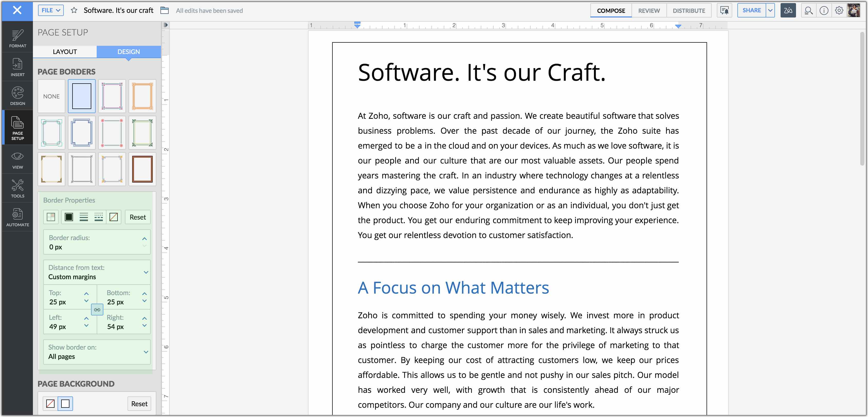The width and height of the screenshot is (868, 417).
Task: Open the Insert sidebar panel
Action: tap(17, 67)
